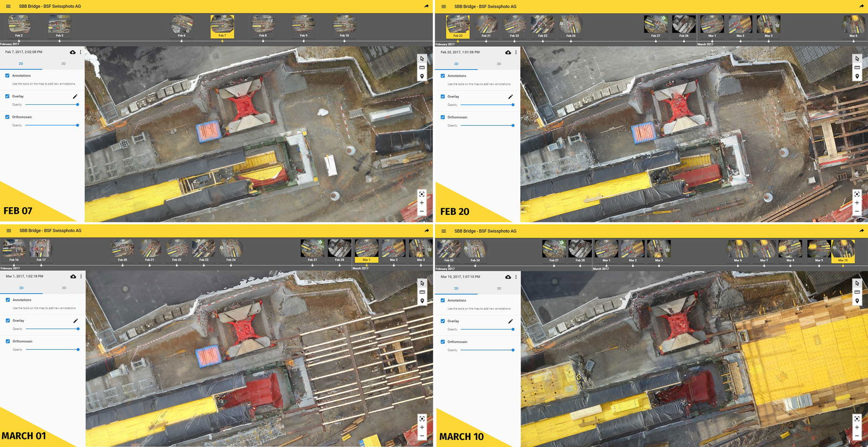This screenshot has height=447, width=868.
Task: Select ruler measure tool on Feb 20 map
Action: 857,67
